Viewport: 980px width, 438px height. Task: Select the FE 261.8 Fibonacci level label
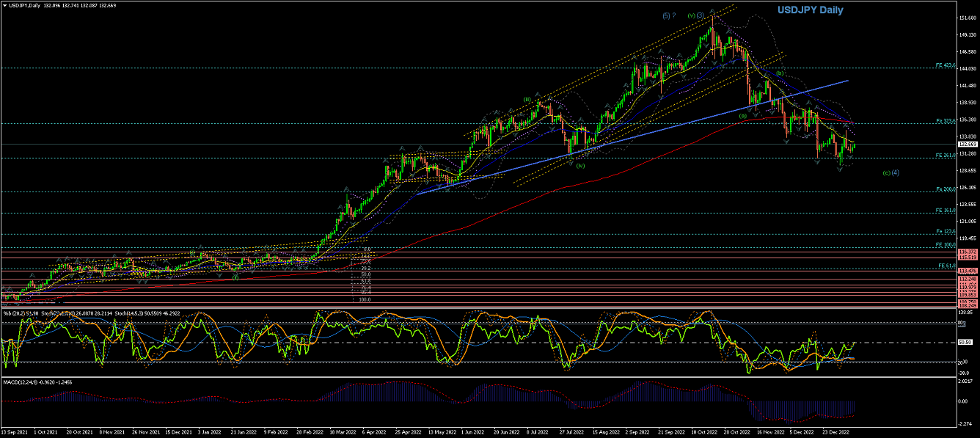(944, 155)
